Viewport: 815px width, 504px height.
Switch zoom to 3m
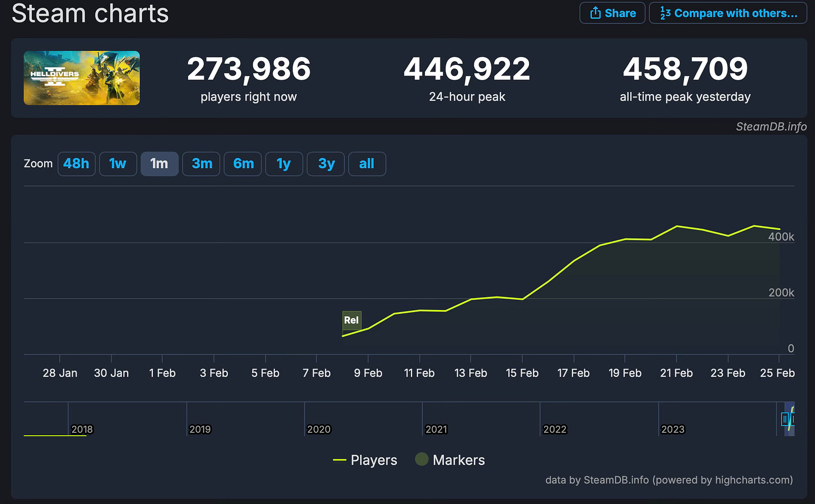tap(202, 164)
